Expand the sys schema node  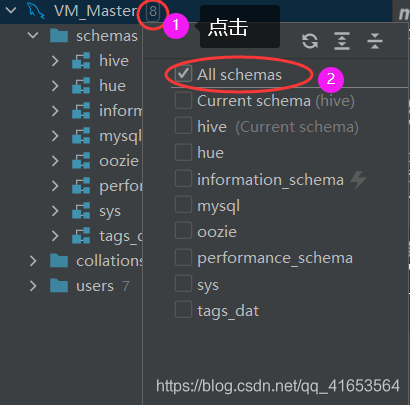click(x=55, y=211)
